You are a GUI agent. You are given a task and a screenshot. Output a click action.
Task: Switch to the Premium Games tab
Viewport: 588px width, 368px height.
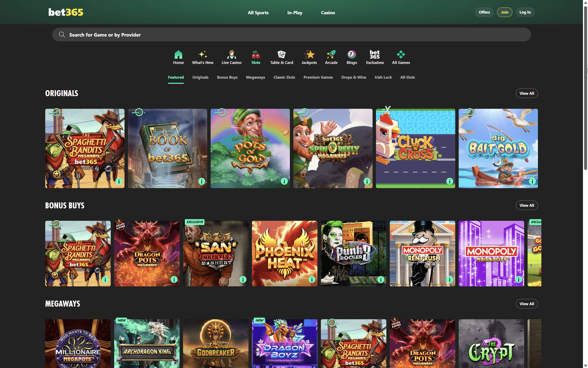[318, 77]
